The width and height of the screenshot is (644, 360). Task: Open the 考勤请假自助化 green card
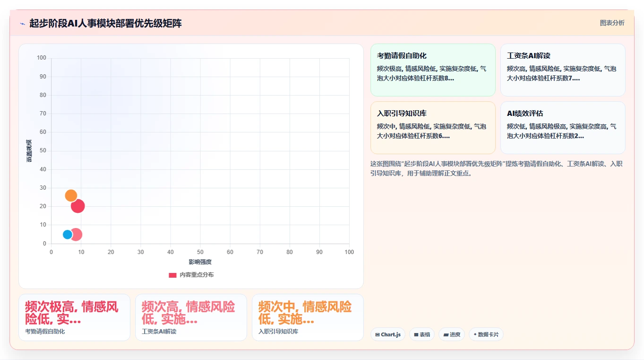[433, 70]
